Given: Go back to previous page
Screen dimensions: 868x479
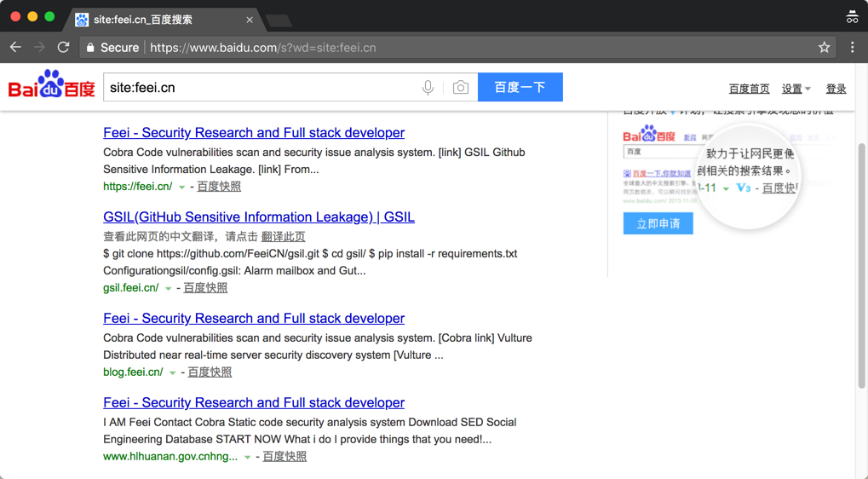Looking at the screenshot, I should [15, 48].
